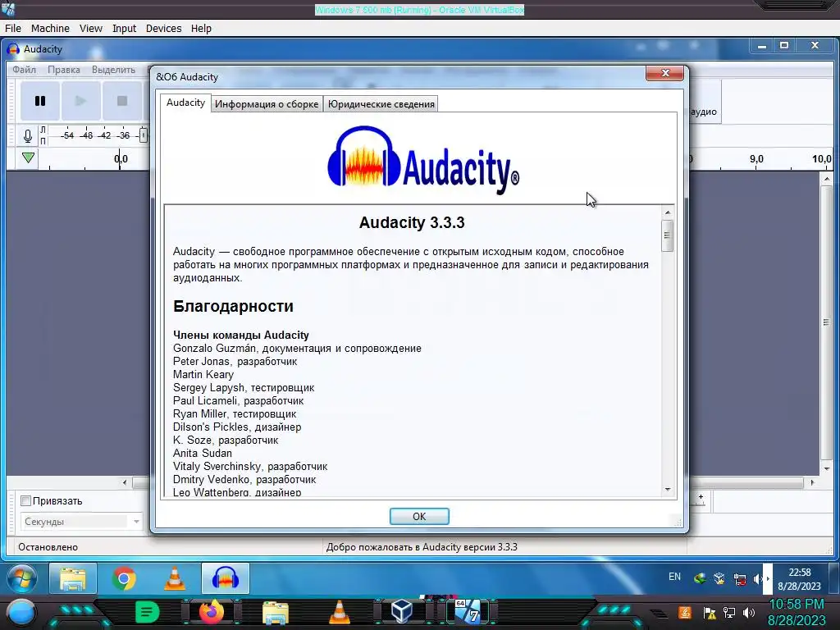The image size is (840, 630).
Task: Select the Audacity tab in About dialog
Action: pos(185,103)
